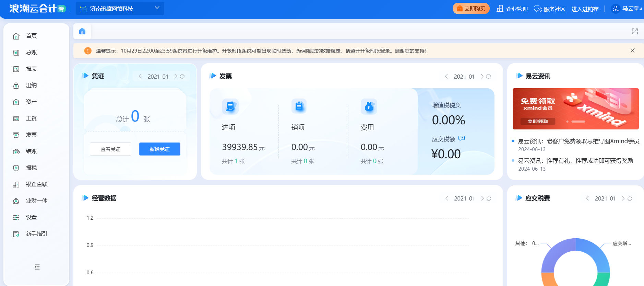Refresh the 发票 invoice panel
The image size is (644, 286).
point(489,77)
